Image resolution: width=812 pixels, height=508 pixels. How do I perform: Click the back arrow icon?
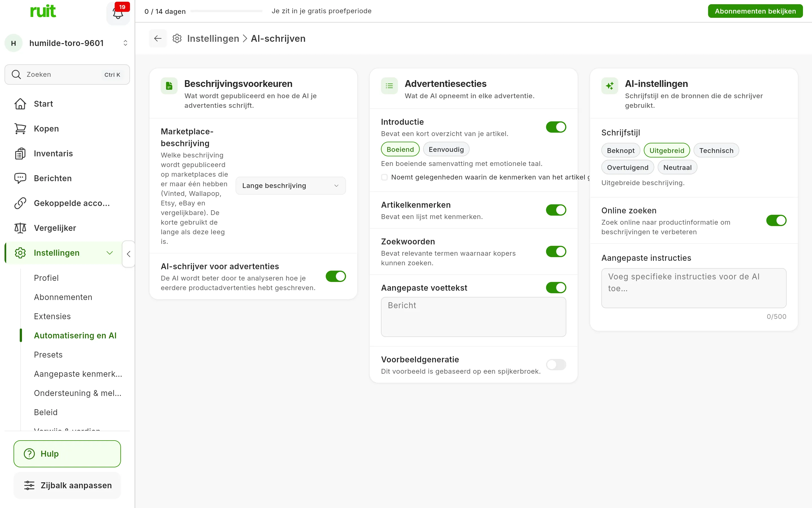point(158,38)
